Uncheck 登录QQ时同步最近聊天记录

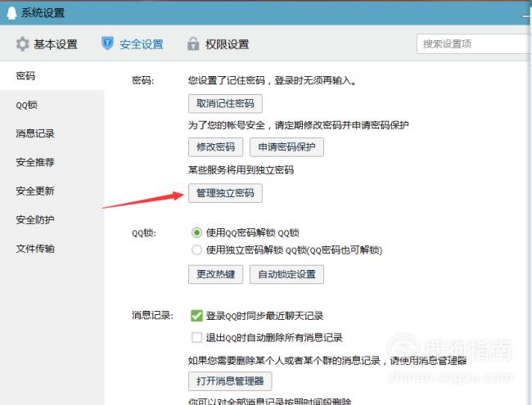[x=196, y=316]
